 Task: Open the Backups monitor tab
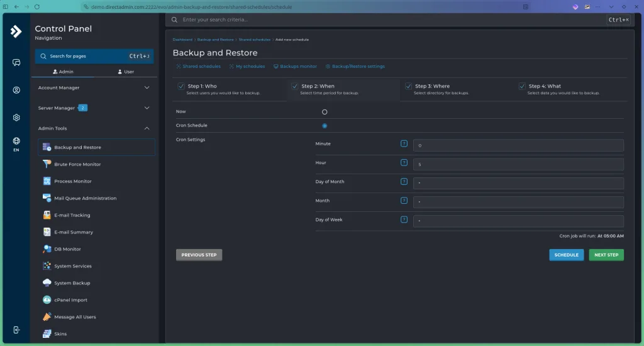(x=295, y=66)
